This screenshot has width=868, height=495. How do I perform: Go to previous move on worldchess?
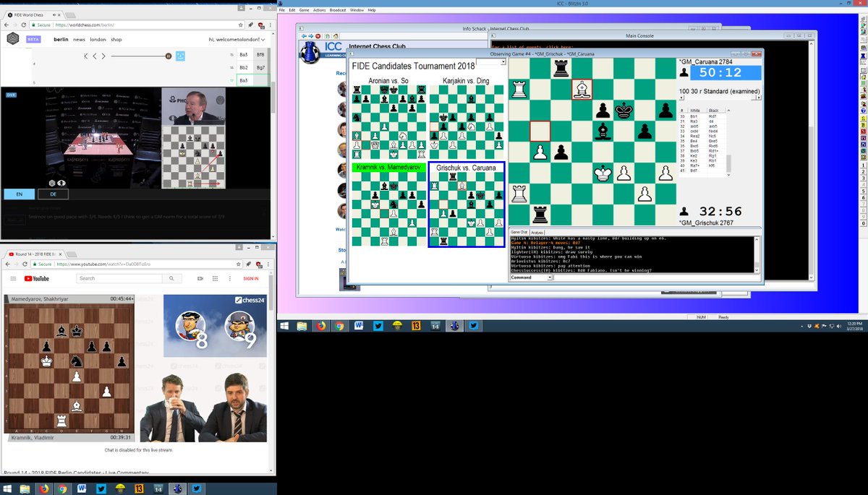(x=95, y=56)
